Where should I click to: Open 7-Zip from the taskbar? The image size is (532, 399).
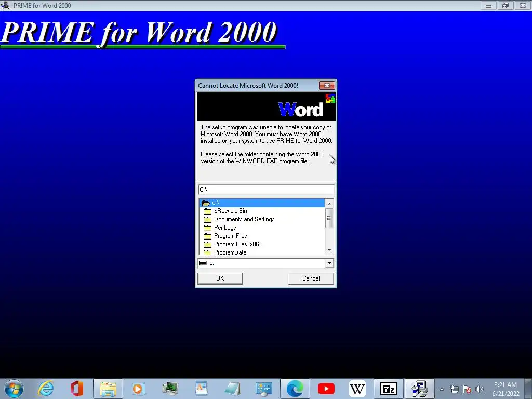[x=389, y=389]
